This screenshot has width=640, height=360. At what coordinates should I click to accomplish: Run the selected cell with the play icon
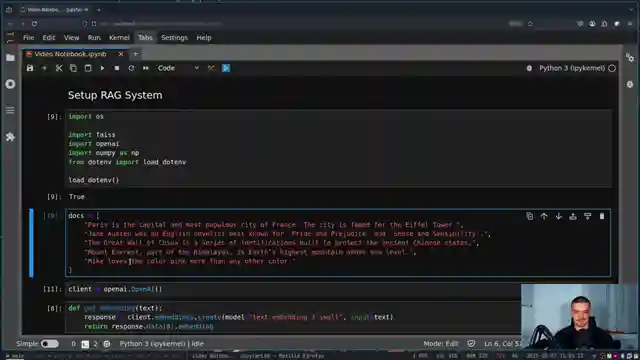(102, 68)
